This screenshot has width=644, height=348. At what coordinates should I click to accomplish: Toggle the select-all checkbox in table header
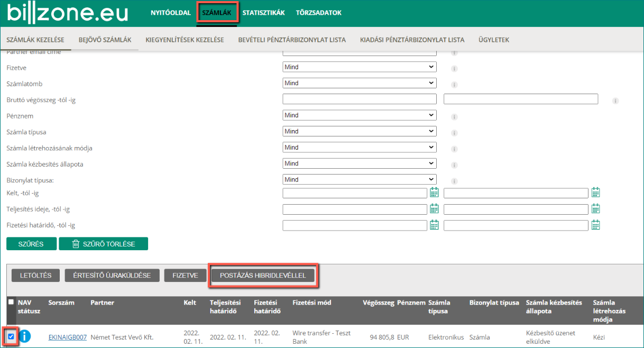[11, 302]
